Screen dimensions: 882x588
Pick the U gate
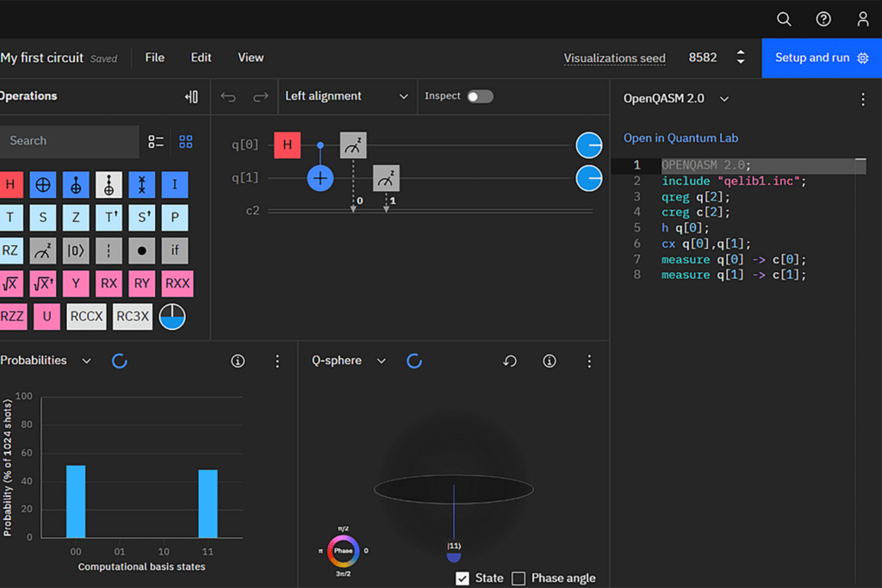[47, 317]
